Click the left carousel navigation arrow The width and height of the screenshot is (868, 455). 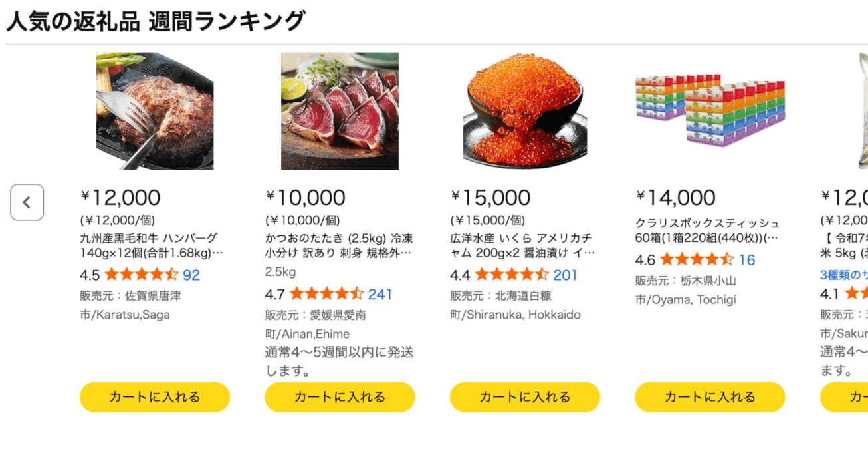[27, 202]
